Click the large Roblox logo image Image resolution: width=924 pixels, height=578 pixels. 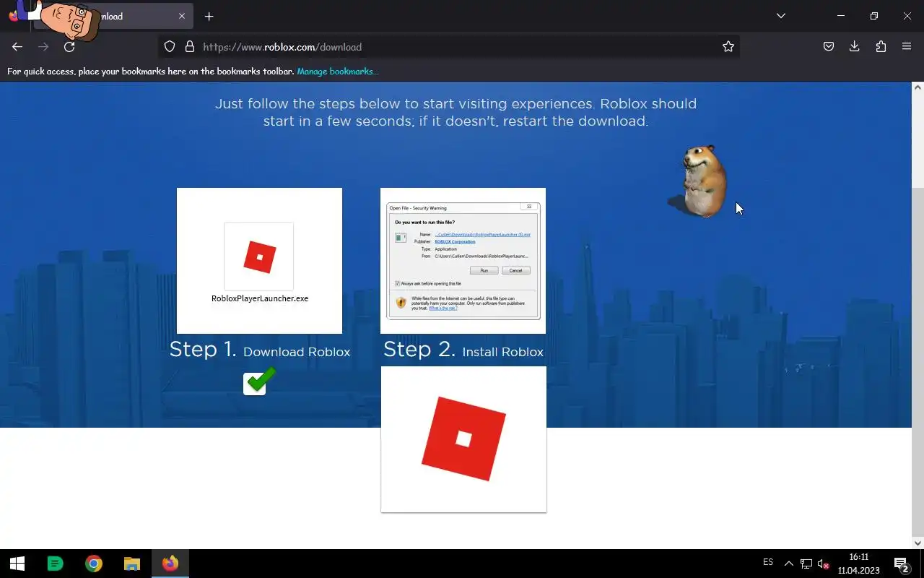pyautogui.click(x=463, y=439)
